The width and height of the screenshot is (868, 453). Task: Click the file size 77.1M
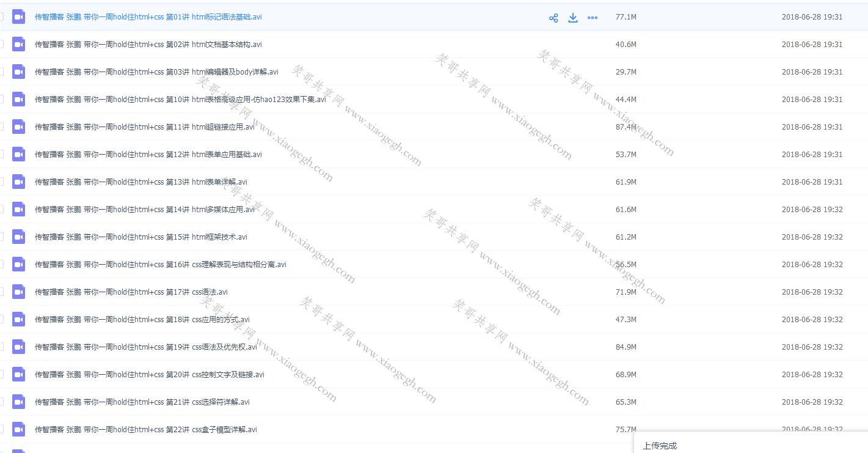tap(626, 17)
